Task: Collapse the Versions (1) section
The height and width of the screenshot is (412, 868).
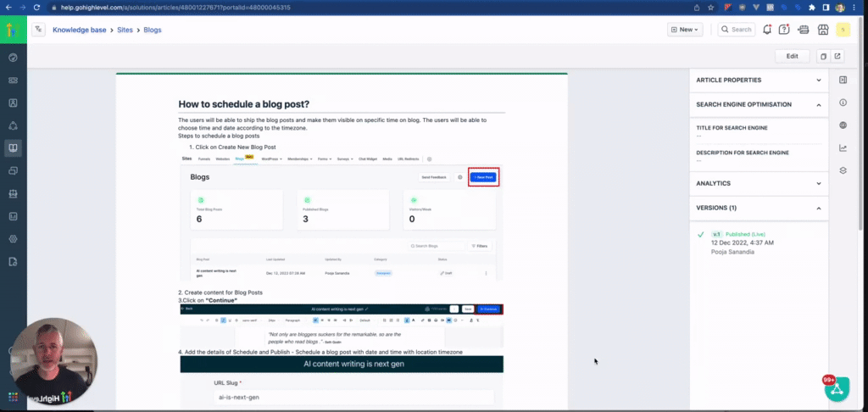Action: pyautogui.click(x=759, y=209)
